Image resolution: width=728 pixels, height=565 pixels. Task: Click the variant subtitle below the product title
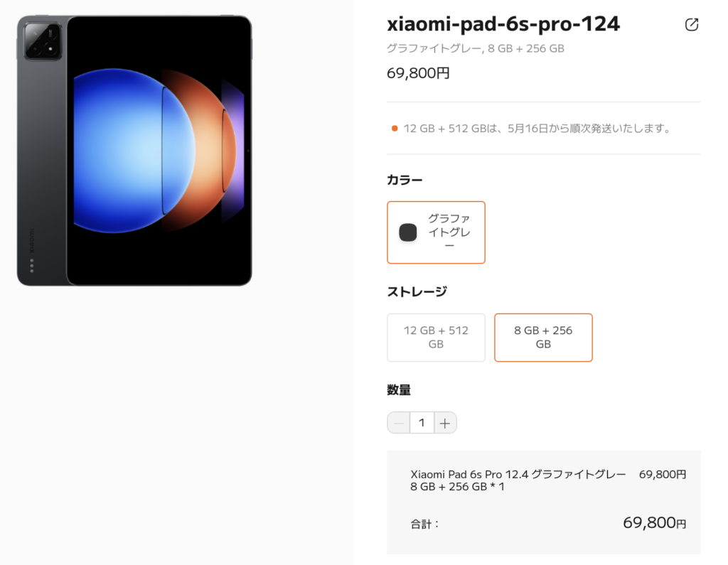(x=475, y=48)
